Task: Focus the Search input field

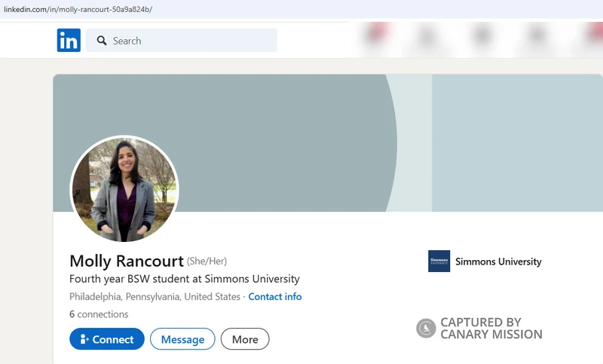Action: click(181, 41)
